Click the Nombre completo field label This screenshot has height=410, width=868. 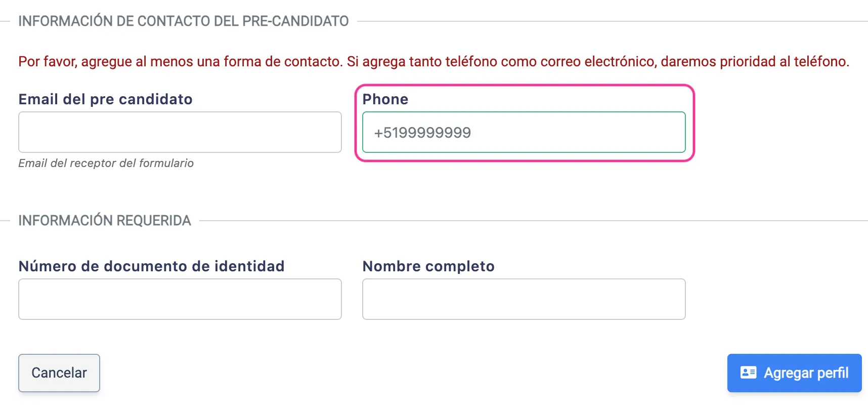(427, 266)
